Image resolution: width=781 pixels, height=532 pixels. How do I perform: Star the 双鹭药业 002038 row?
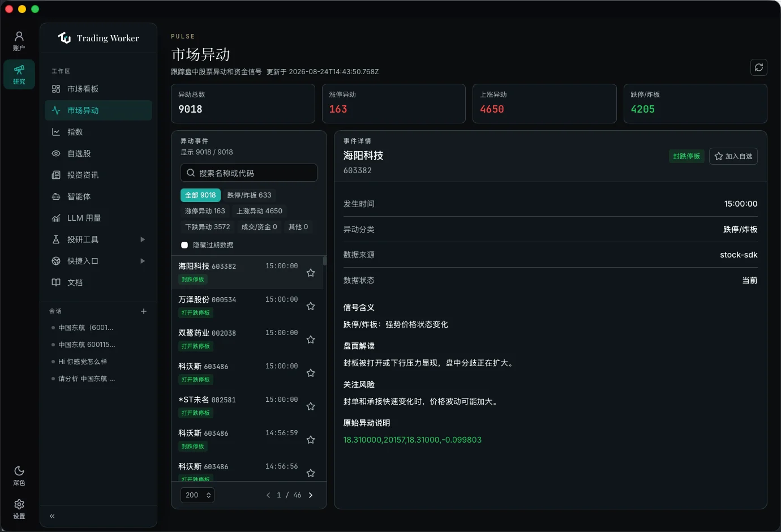click(311, 340)
